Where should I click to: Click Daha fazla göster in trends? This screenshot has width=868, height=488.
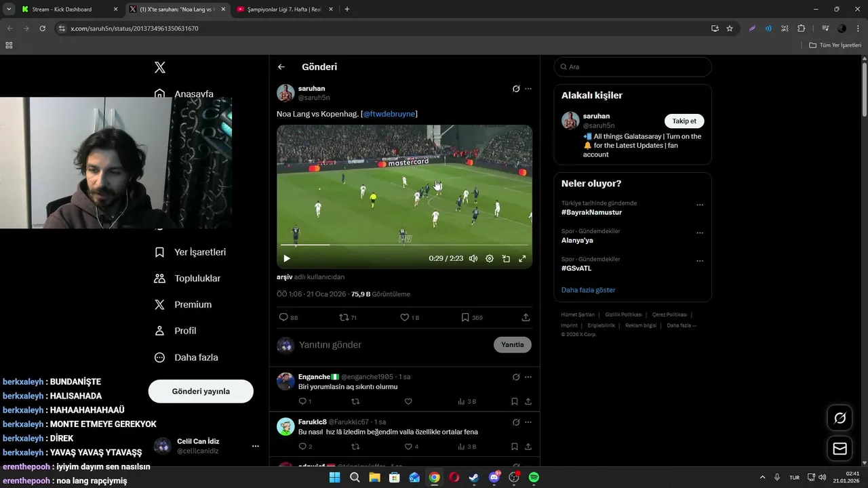[589, 290]
